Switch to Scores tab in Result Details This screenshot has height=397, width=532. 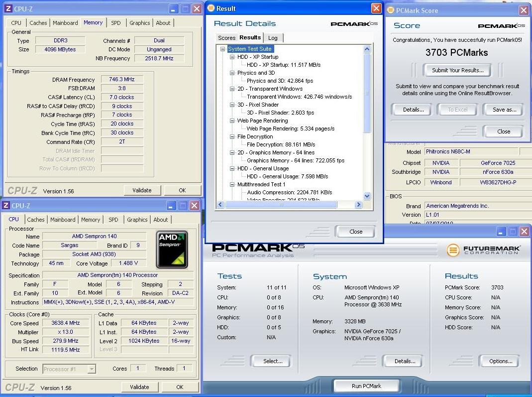point(226,38)
